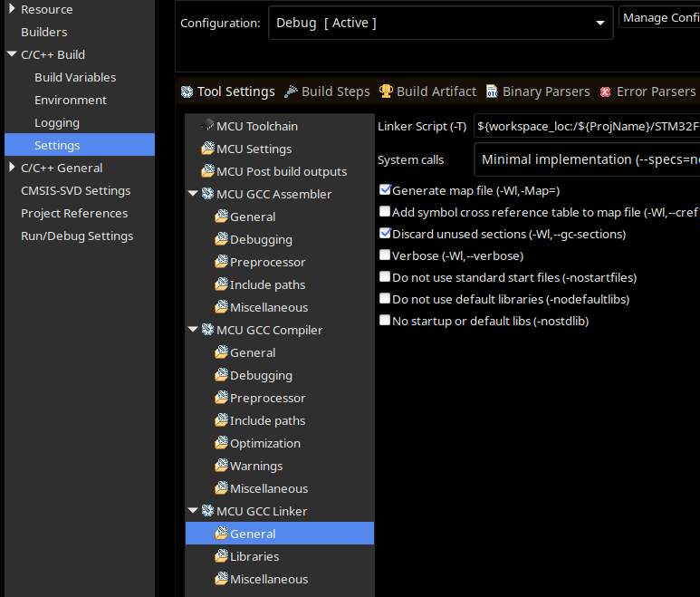This screenshot has width=700, height=597.
Task: Click the Linker Miscellaneous folder icon
Action: [x=222, y=578]
